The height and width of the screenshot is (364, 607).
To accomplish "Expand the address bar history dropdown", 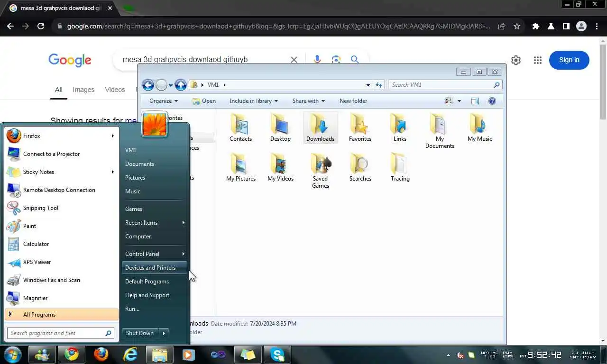I will tap(368, 85).
